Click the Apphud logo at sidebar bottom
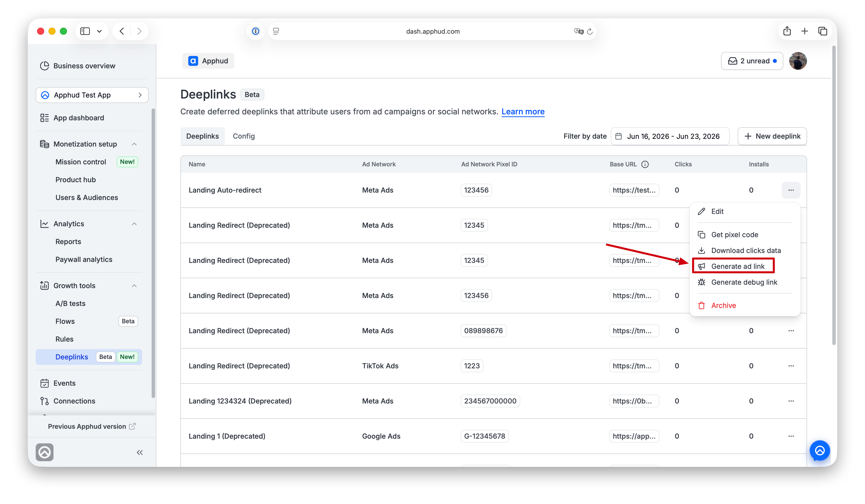The height and width of the screenshot is (504, 865). (45, 452)
